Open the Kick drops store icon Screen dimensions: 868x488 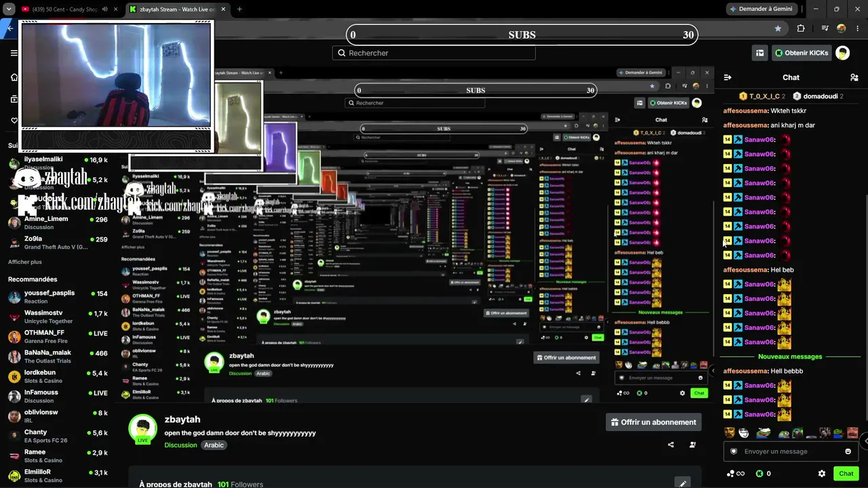(x=760, y=53)
